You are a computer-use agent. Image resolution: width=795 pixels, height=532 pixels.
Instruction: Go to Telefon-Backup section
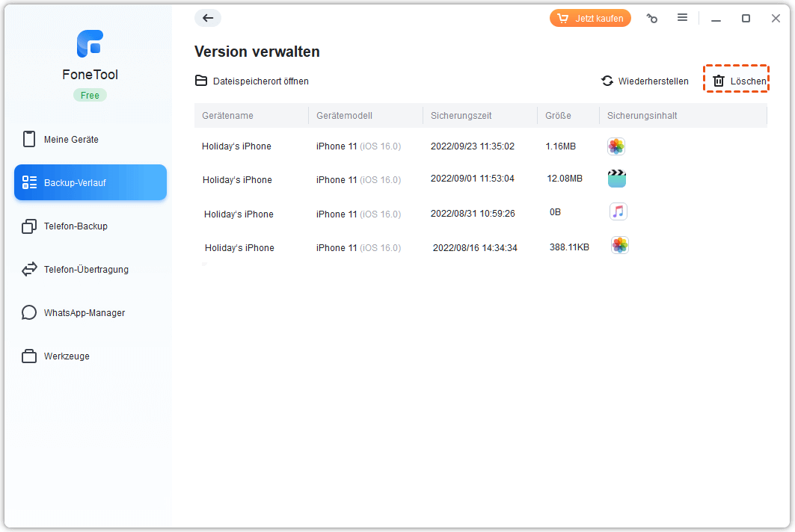tap(76, 226)
